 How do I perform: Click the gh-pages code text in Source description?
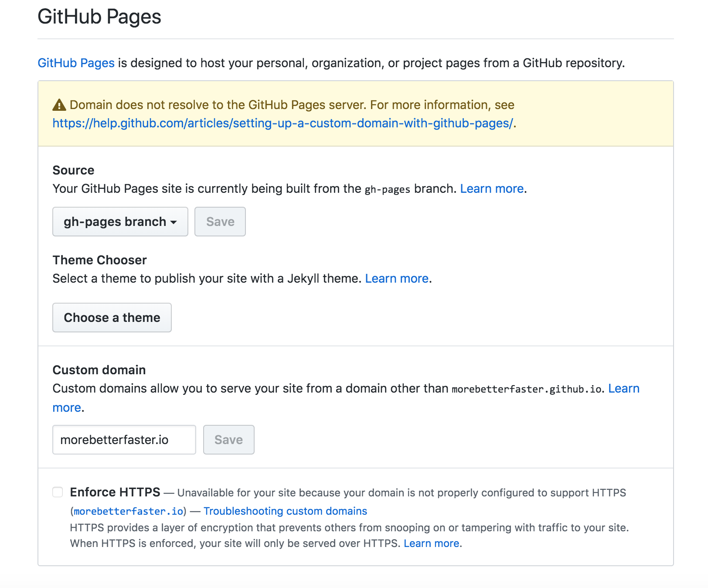click(387, 189)
